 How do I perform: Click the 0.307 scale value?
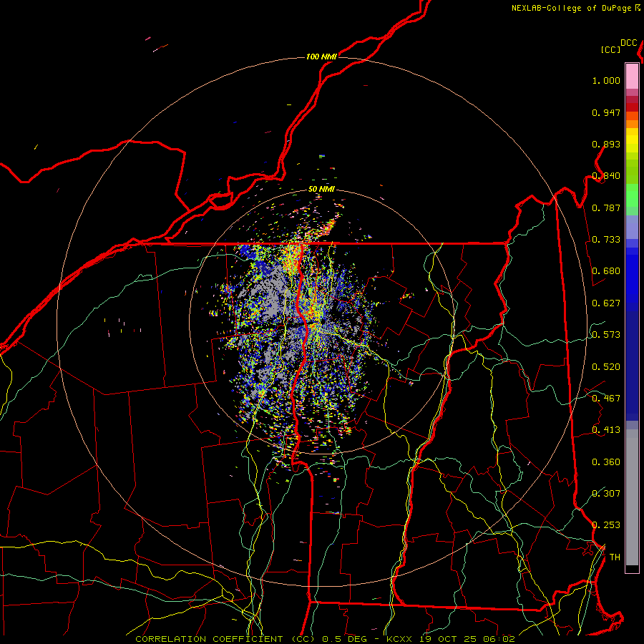(x=606, y=493)
